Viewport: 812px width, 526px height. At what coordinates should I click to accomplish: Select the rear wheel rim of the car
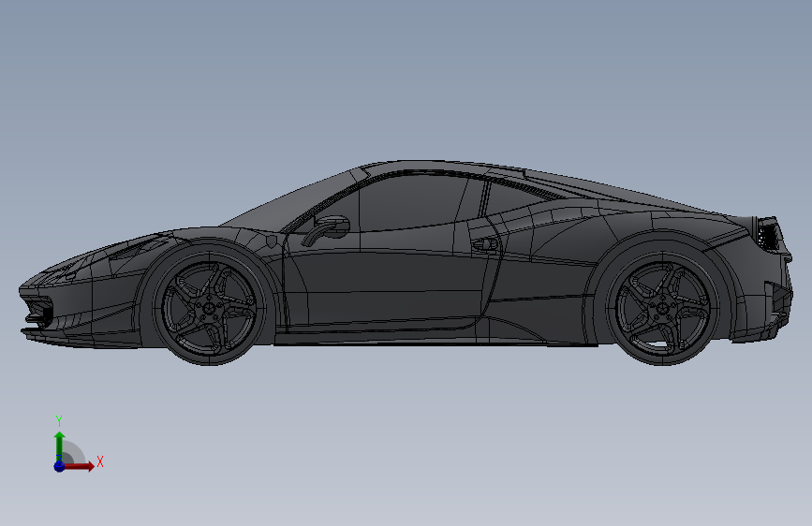662,307
